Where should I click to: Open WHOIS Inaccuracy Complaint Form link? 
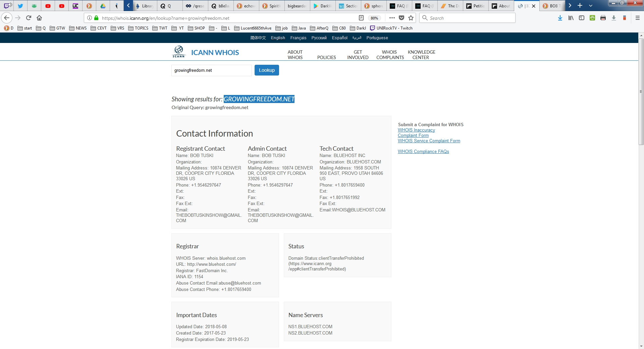point(416,133)
